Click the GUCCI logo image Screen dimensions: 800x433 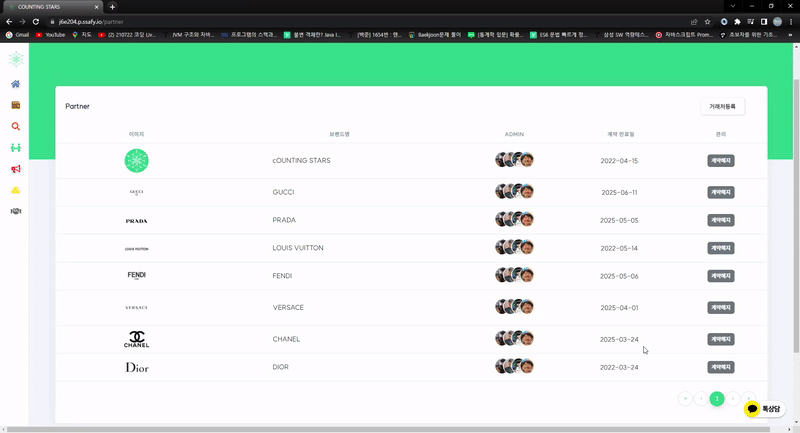[x=136, y=192]
